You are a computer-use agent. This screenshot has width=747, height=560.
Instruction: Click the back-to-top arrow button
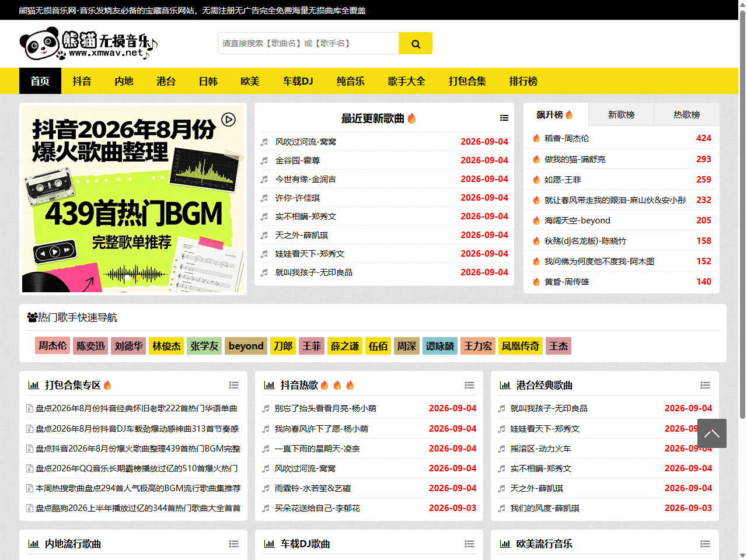click(711, 433)
